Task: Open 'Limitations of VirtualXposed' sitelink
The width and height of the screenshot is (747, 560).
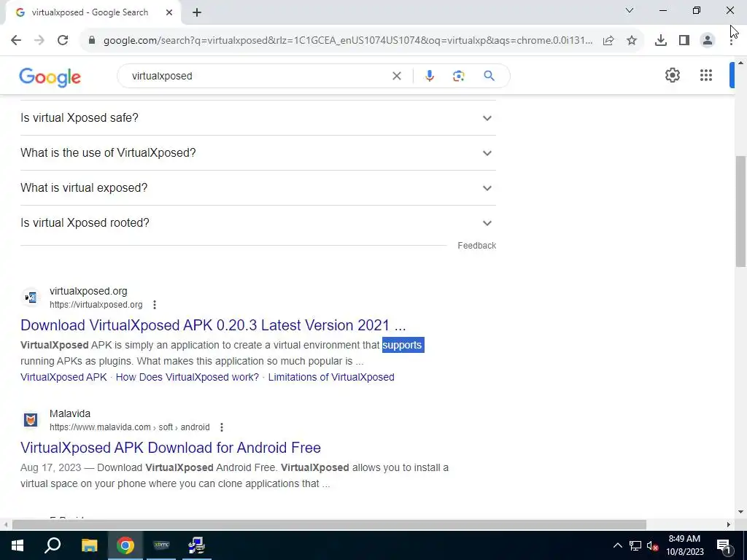Action: 331,377
